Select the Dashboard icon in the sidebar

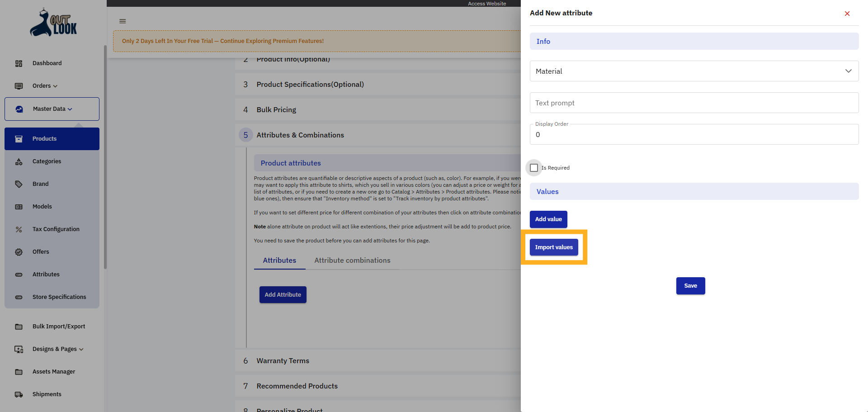(19, 63)
